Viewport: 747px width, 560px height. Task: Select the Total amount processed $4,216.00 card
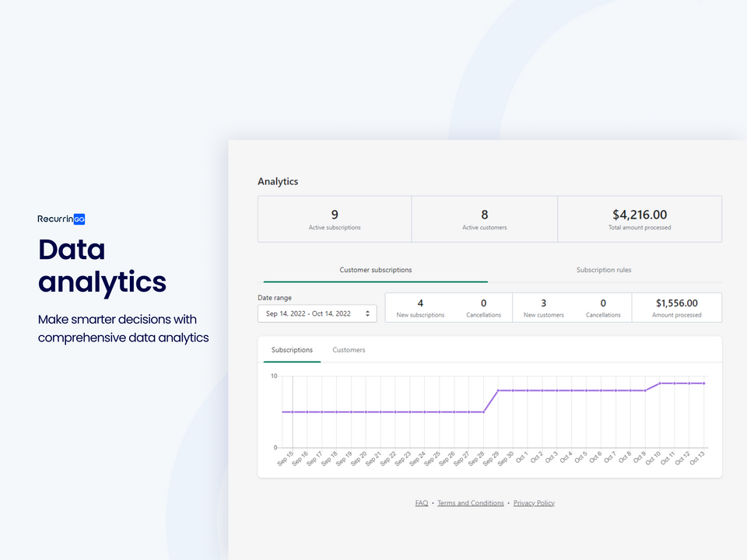click(639, 219)
